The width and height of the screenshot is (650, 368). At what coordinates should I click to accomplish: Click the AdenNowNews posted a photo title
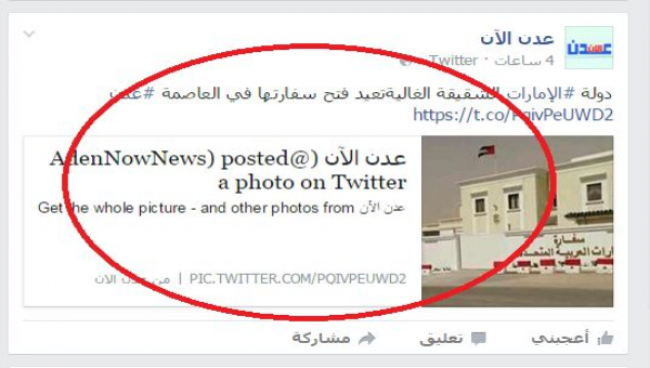click(x=228, y=170)
